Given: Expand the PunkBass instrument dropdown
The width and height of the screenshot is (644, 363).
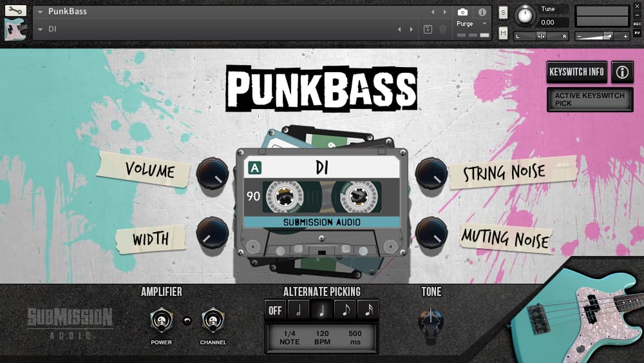Looking at the screenshot, I should 41,12.
